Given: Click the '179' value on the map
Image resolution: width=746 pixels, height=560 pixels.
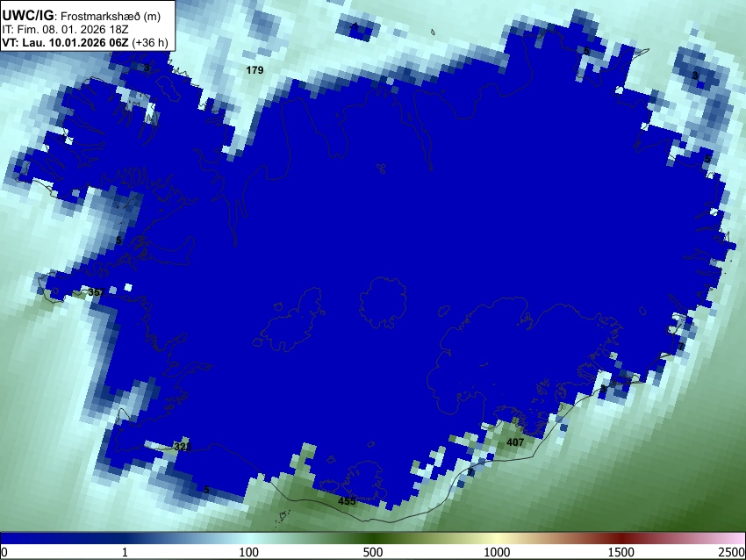Looking at the screenshot, I should point(255,70).
